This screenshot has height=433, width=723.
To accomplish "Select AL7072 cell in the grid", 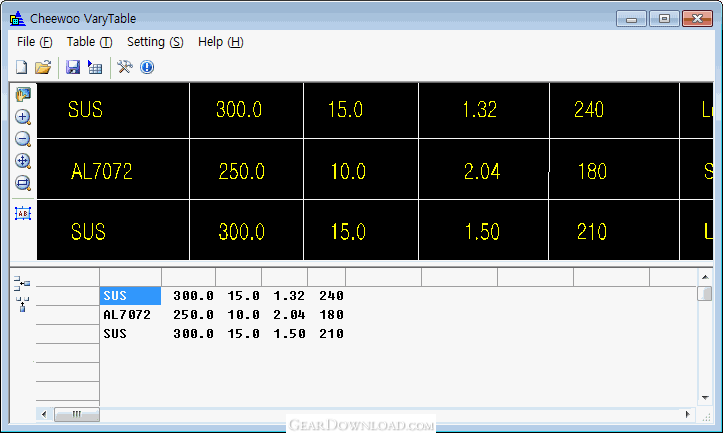I will 127,315.
